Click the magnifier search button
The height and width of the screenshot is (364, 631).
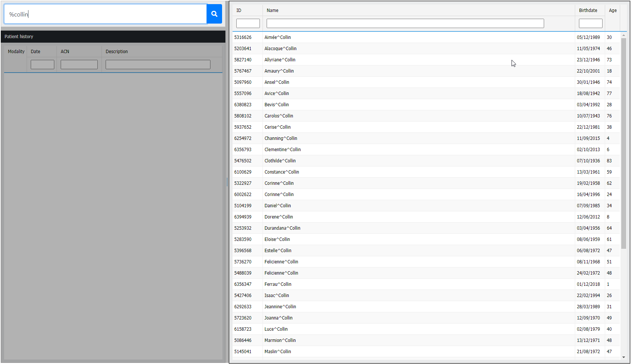[214, 14]
